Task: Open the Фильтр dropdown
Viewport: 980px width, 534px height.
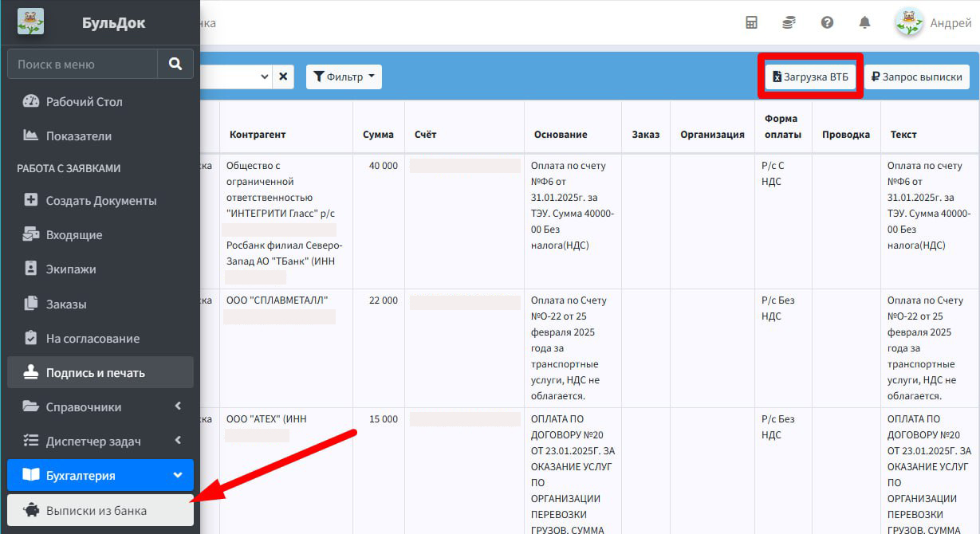Action: (344, 77)
